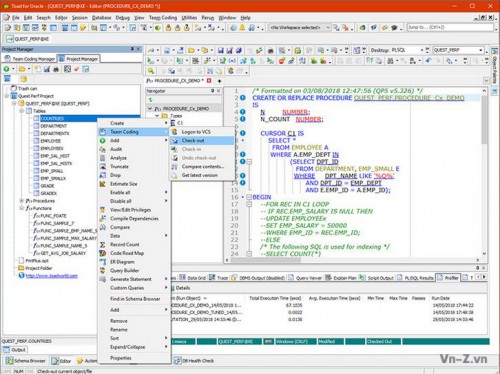
Task: Click the binoculars Find icon in editor toolbar
Action: coord(390,61)
